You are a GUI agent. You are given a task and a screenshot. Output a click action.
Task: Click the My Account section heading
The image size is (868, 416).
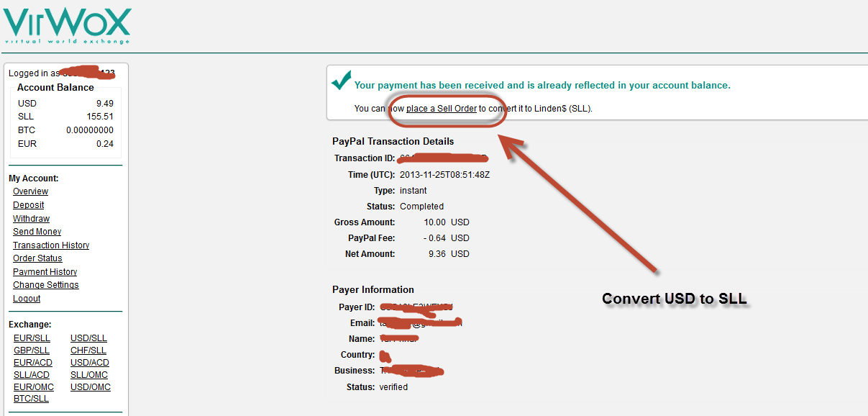point(34,178)
